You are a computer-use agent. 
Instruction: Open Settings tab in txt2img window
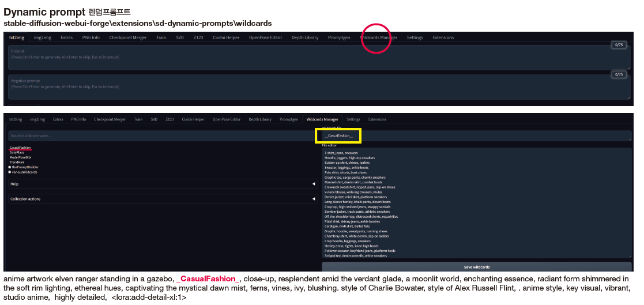tap(415, 37)
